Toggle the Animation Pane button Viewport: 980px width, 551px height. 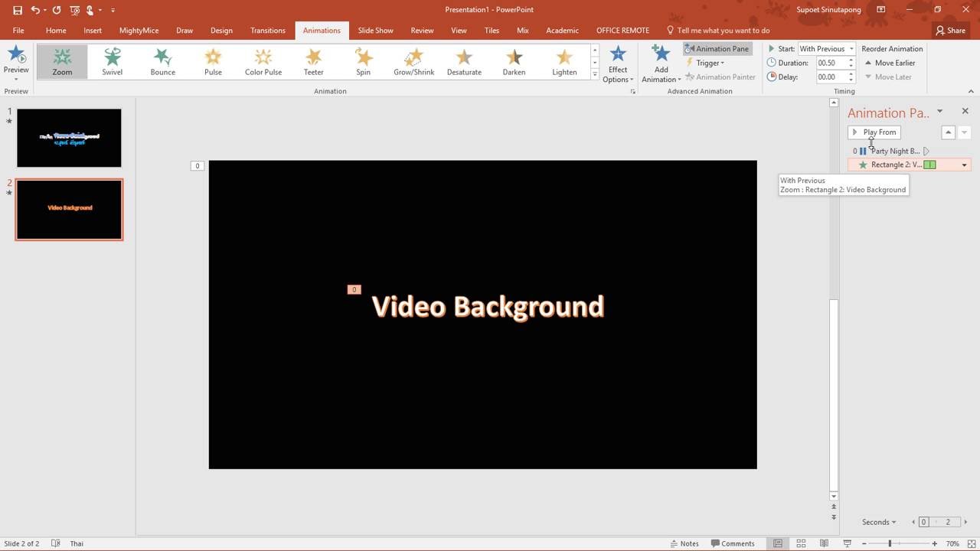tap(717, 48)
